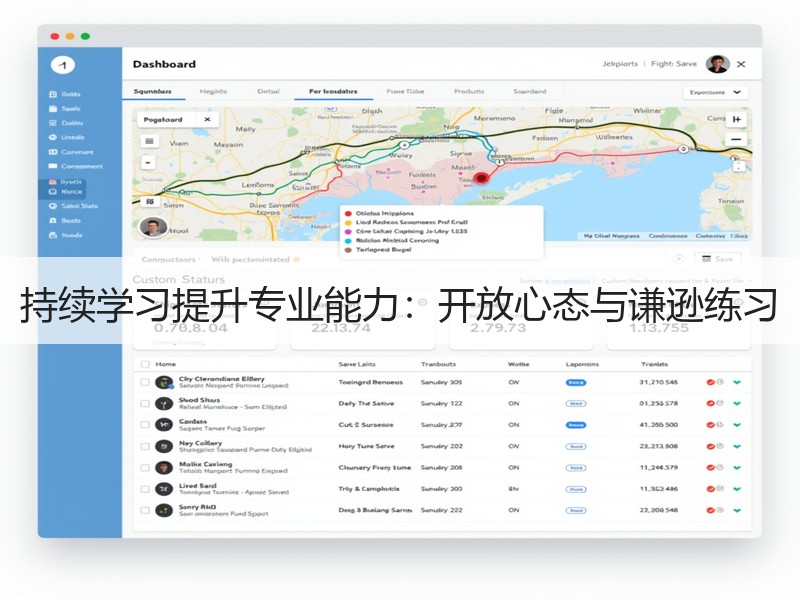This screenshot has width=800, height=600.
Task: Check the Malke Cariong row checkbox
Action: (x=145, y=468)
